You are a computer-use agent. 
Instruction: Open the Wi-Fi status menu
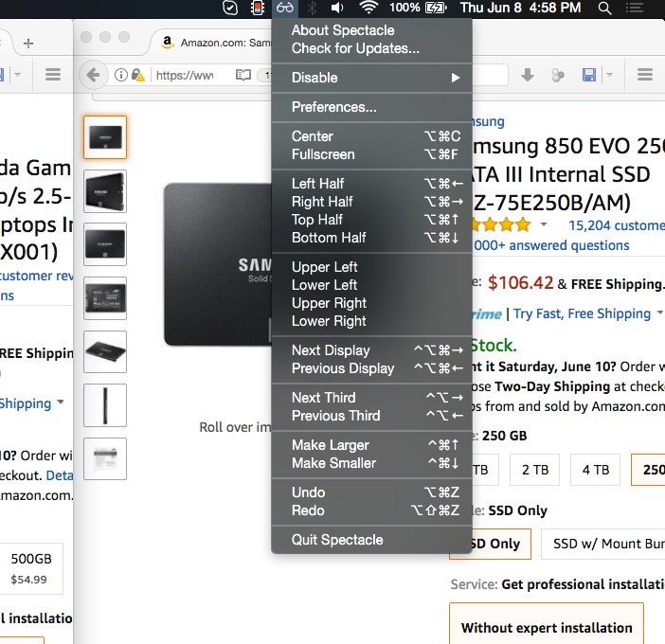click(368, 8)
